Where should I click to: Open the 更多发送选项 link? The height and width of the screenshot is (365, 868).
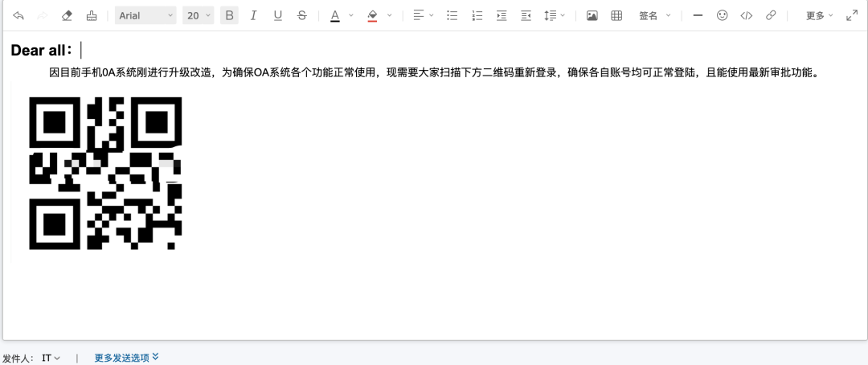[x=127, y=357]
